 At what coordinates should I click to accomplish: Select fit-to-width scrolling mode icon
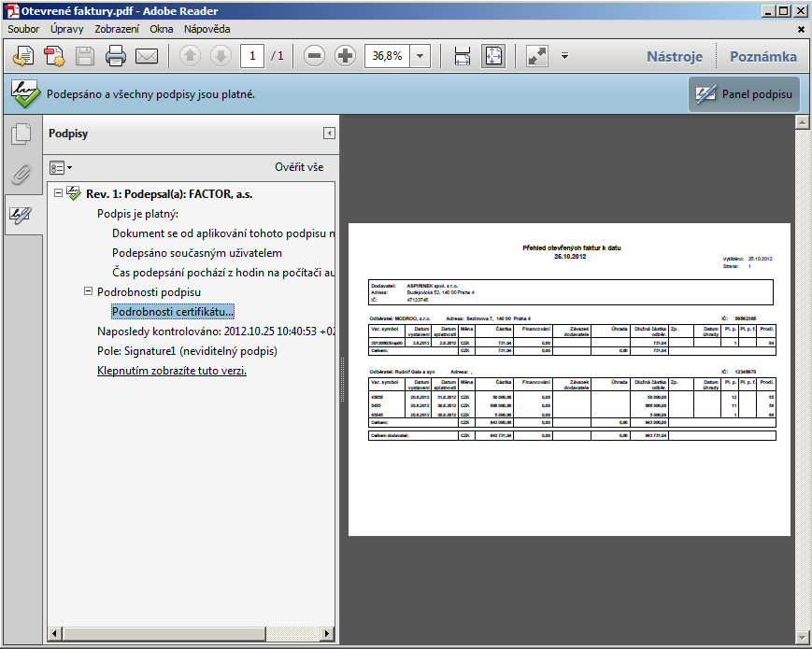(462, 56)
